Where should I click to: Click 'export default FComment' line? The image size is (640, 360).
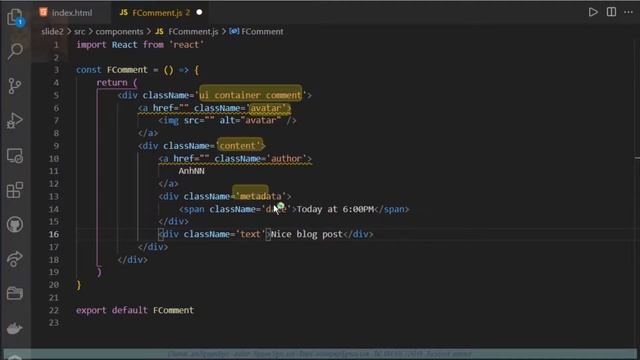[135, 310]
